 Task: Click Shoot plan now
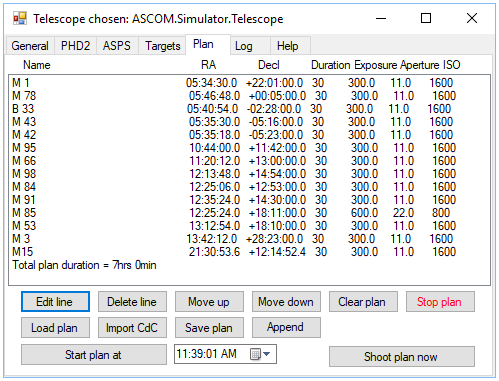[402, 357]
